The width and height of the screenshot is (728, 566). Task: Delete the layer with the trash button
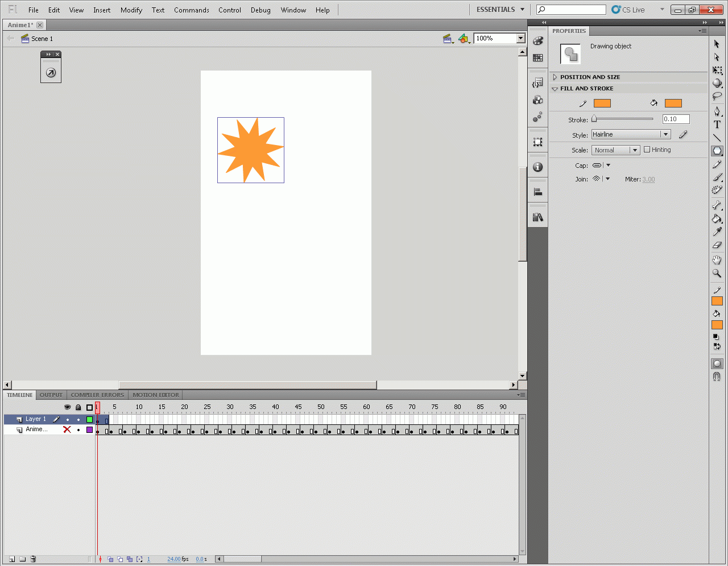[x=33, y=559]
